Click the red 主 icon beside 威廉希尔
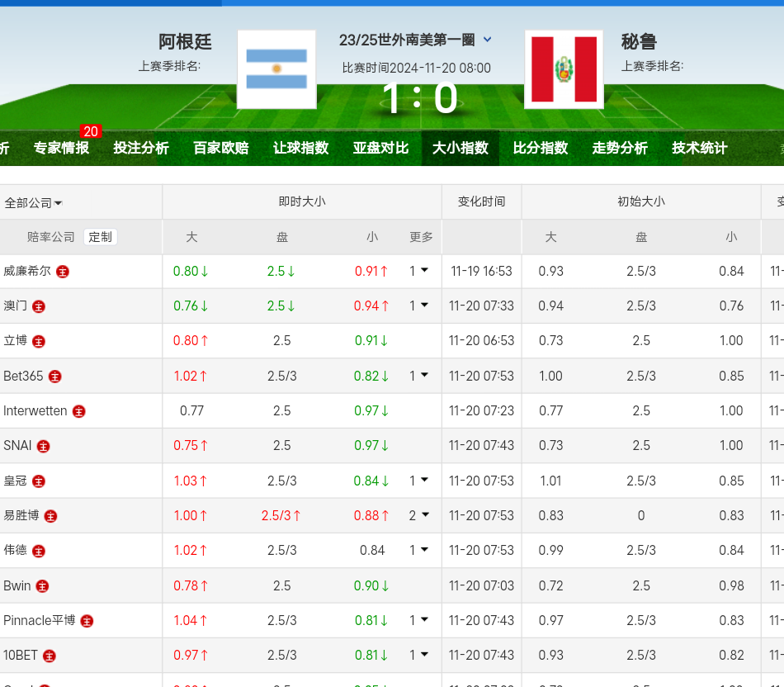The image size is (784, 687). pyautogui.click(x=63, y=272)
